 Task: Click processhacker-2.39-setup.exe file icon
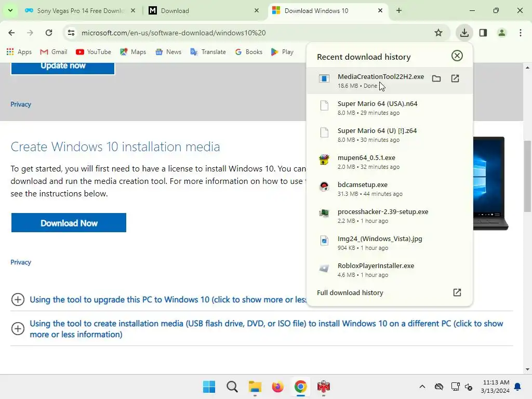(x=324, y=214)
